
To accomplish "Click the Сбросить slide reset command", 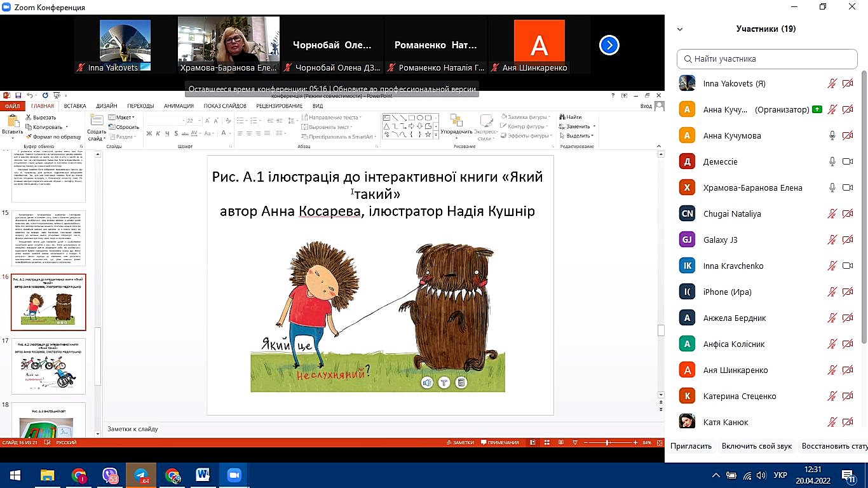I will (x=123, y=127).
